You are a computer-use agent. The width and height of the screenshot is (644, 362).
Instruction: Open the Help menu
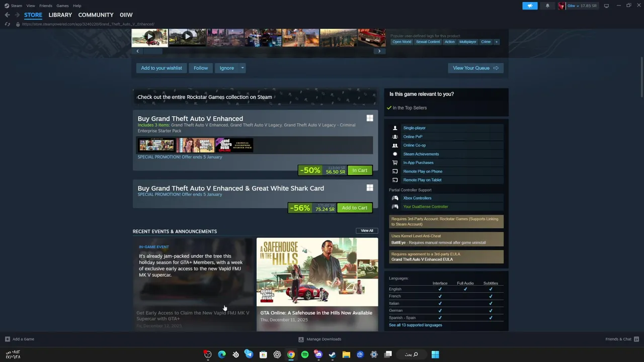77,6
